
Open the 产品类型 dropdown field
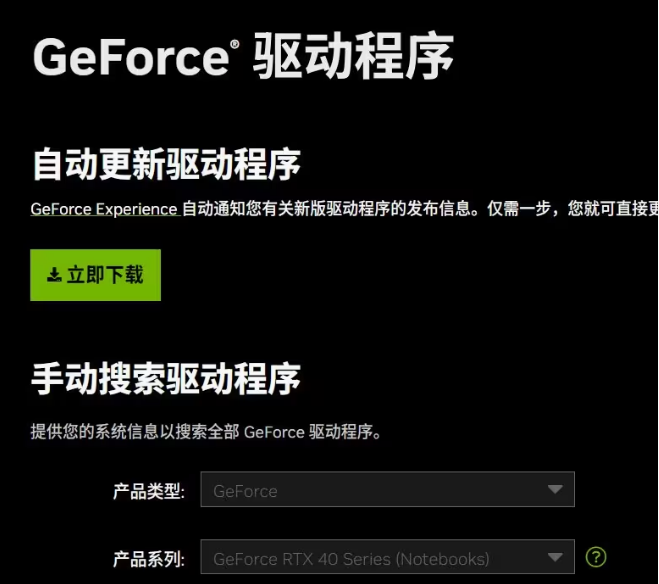pos(387,489)
